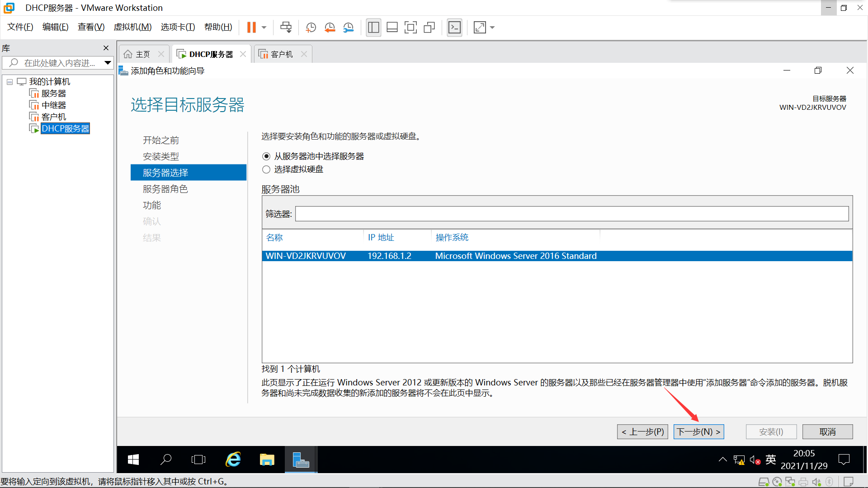Screen dimensions: 868x488
Task: Select 'Choose server from server pool' radio
Action: pyautogui.click(x=266, y=156)
